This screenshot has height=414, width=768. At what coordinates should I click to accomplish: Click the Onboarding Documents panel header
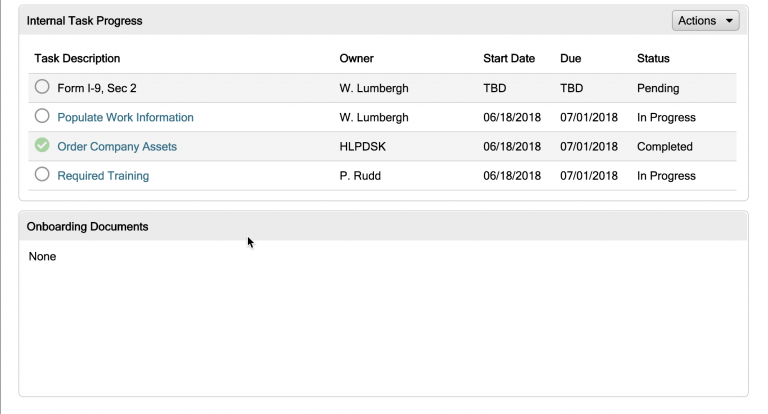[88, 226]
